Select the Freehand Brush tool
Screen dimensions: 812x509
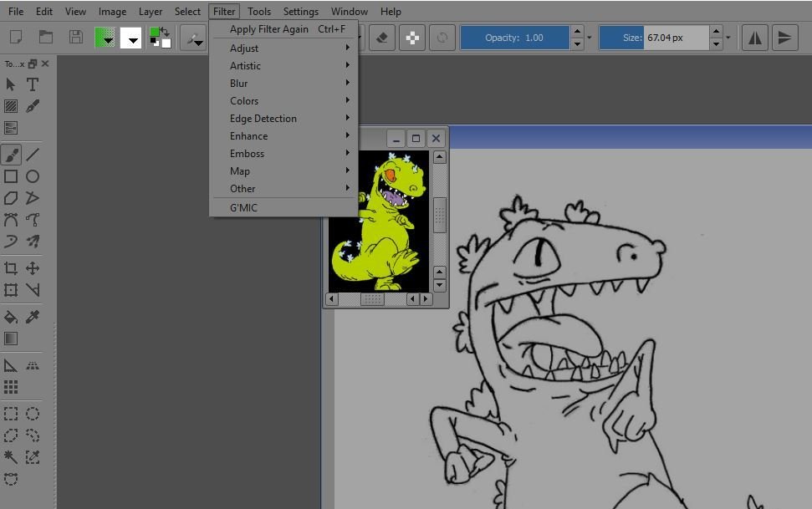(x=10, y=155)
